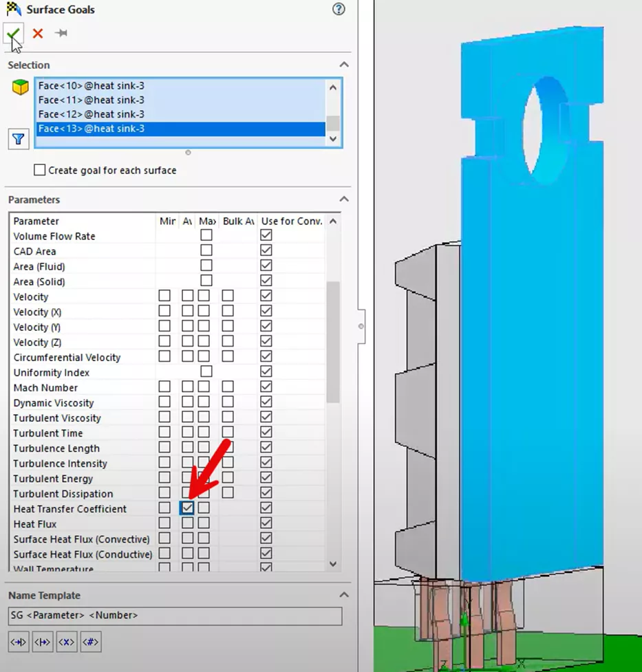The height and width of the screenshot is (672, 642).
Task: Check the Max box for Mach Number
Action: click(x=204, y=387)
